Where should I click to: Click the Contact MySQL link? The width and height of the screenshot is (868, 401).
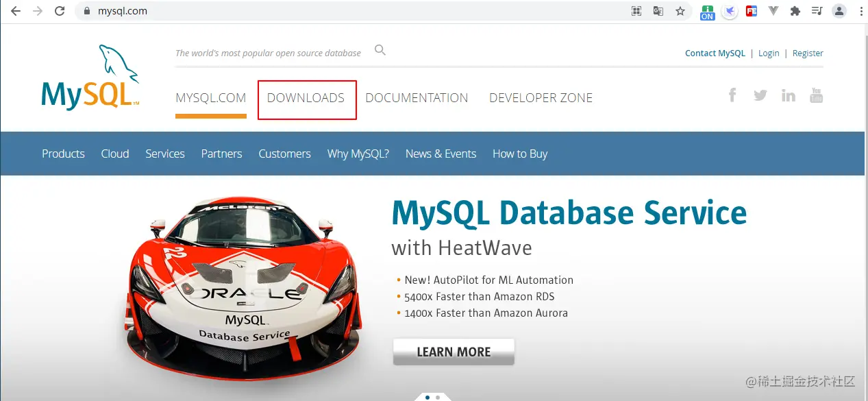tap(715, 53)
